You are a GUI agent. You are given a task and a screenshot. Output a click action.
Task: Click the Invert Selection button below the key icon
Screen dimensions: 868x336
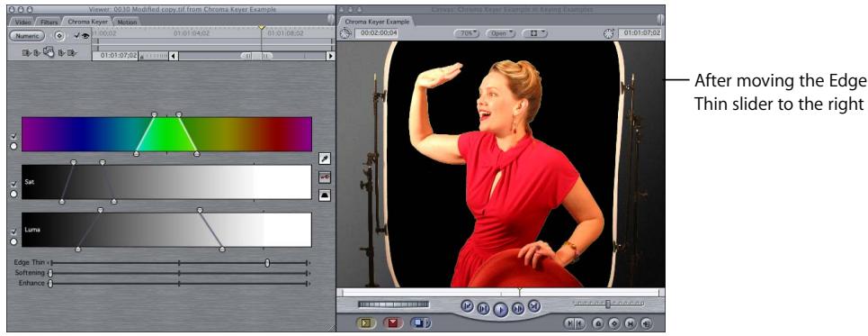325,195
